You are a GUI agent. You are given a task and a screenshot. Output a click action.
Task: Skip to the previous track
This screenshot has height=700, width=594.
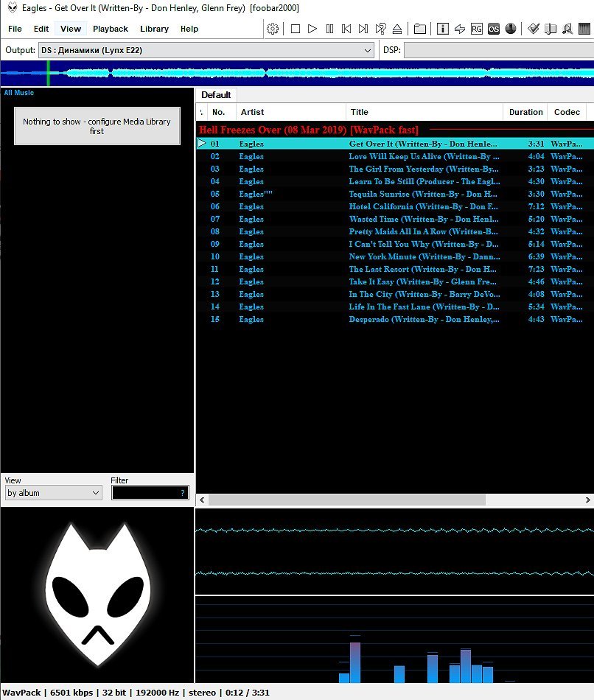[346, 29]
